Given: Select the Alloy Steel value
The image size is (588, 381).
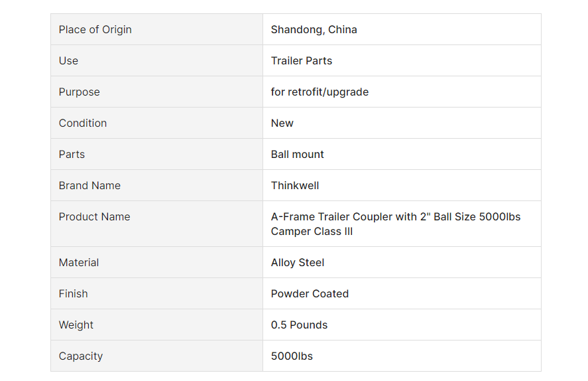Looking at the screenshot, I should coord(298,262).
